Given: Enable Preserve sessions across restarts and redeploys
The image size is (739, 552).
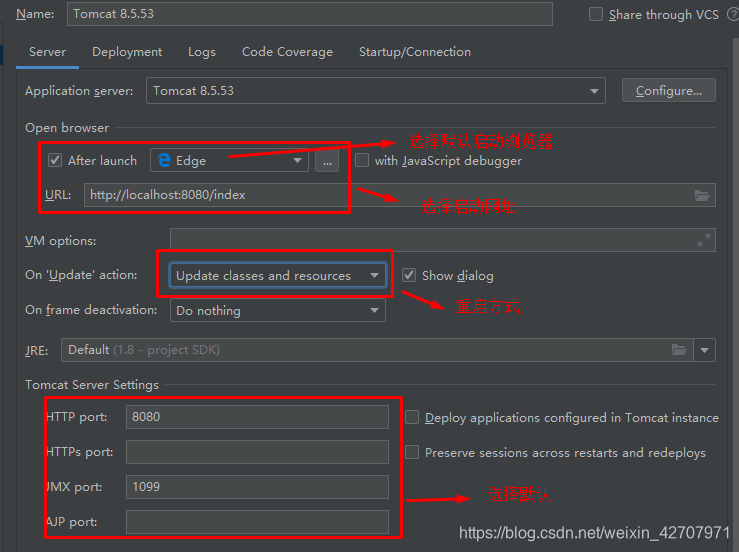Looking at the screenshot, I should (x=412, y=452).
